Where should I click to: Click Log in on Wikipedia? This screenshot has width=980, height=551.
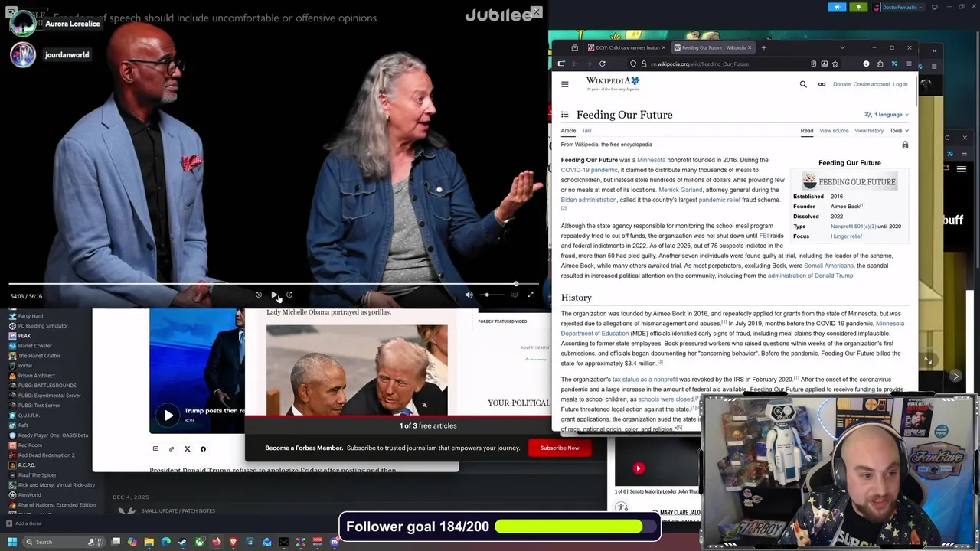[x=900, y=84]
